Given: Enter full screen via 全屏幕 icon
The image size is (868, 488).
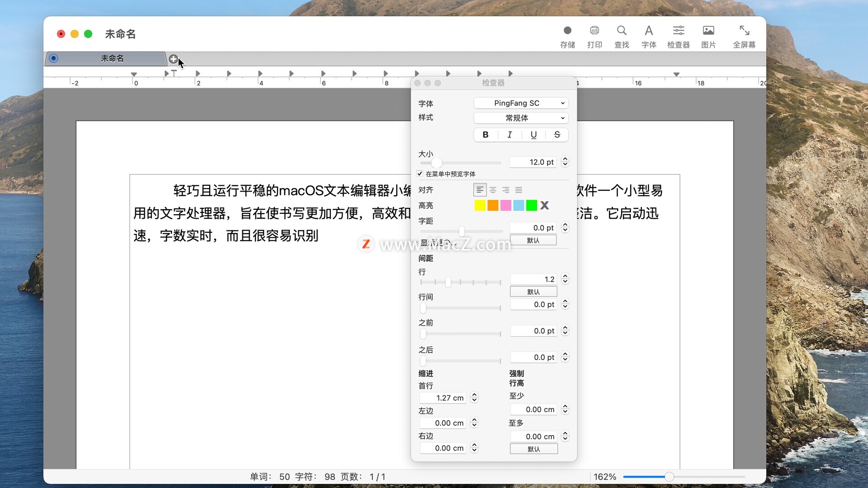Looking at the screenshot, I should tap(744, 31).
